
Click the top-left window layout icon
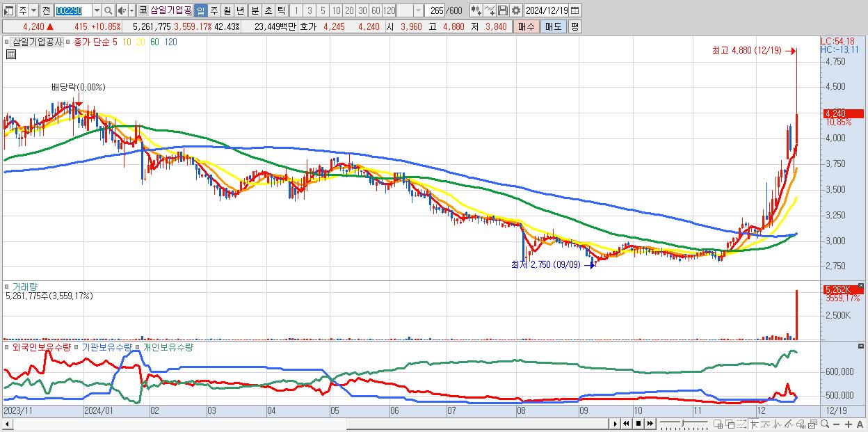pos(8,10)
